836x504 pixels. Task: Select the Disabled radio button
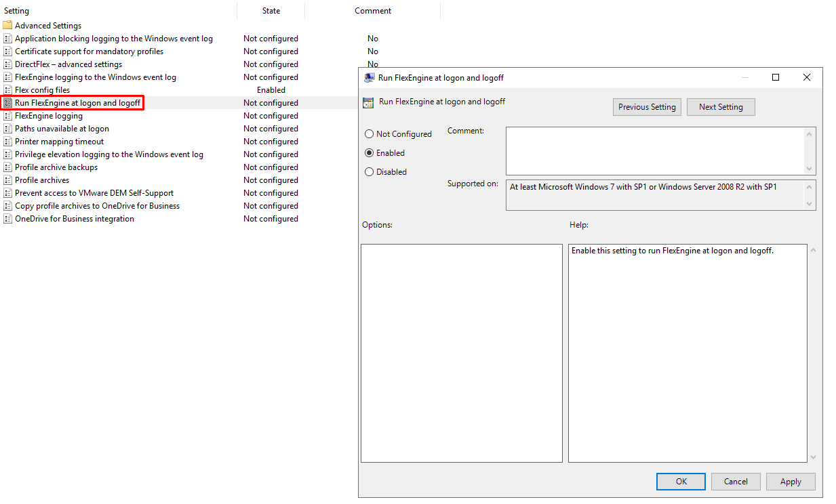coord(369,171)
